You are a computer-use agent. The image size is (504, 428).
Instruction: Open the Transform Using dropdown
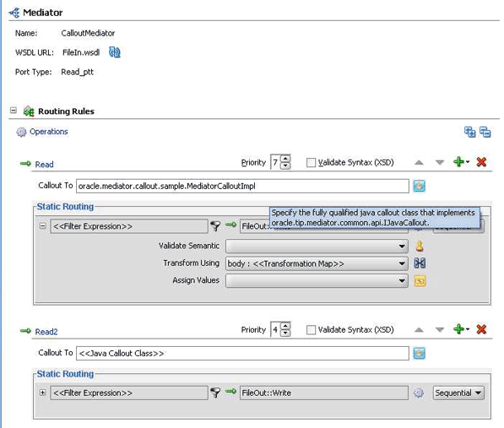pyautogui.click(x=402, y=263)
